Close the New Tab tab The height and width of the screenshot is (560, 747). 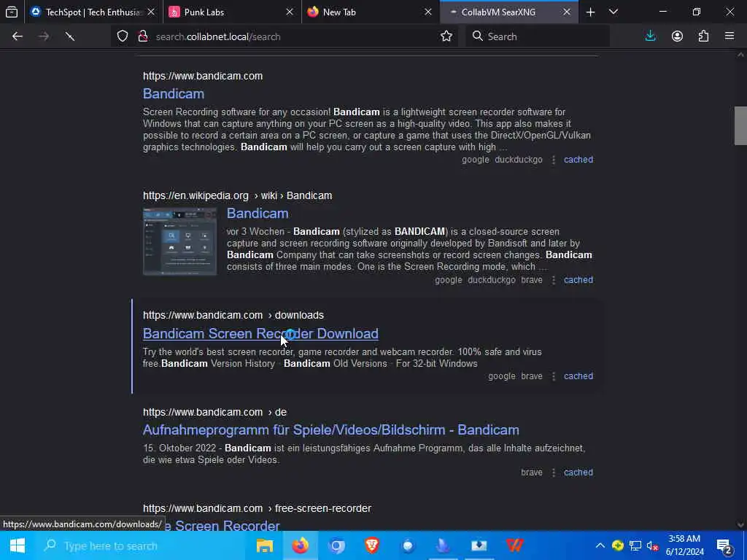pos(428,12)
